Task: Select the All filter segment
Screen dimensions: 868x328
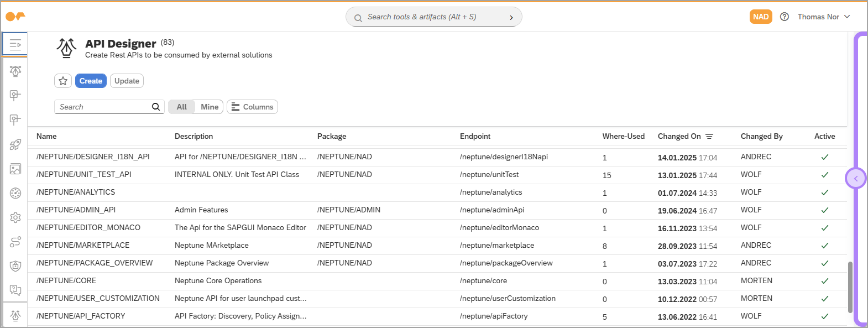Action: pos(182,107)
